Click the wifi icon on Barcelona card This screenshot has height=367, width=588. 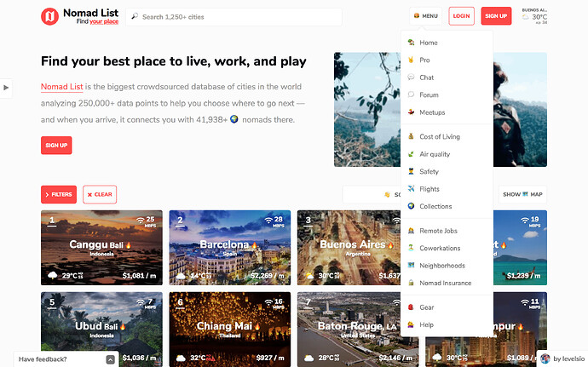[x=269, y=220]
